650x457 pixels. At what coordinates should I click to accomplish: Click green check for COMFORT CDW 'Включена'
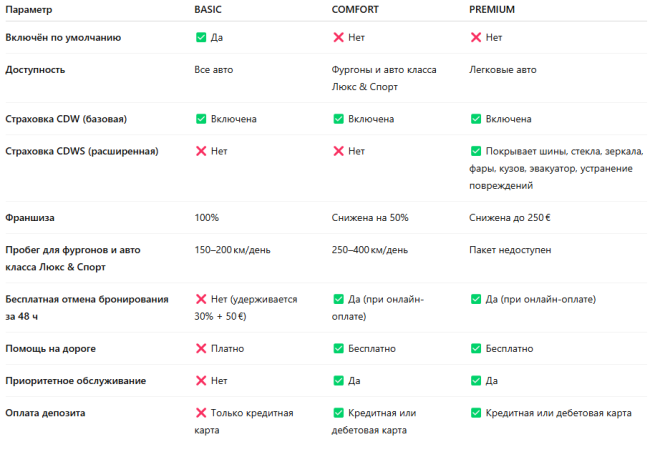338,119
